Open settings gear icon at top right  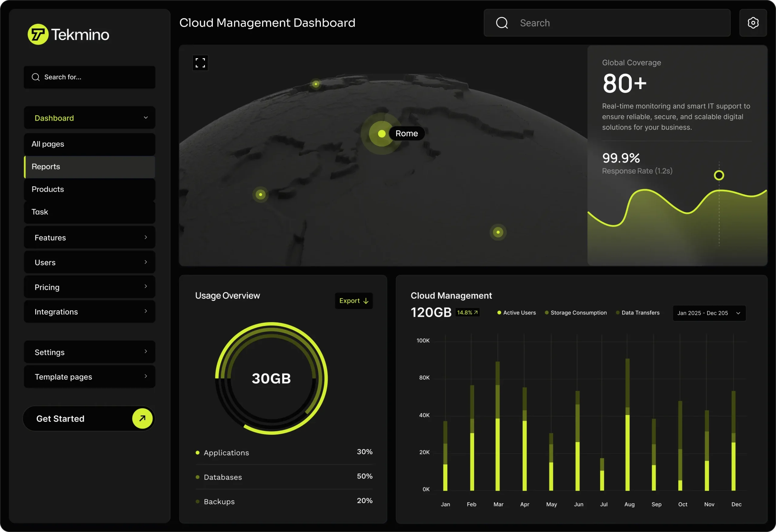tap(753, 23)
